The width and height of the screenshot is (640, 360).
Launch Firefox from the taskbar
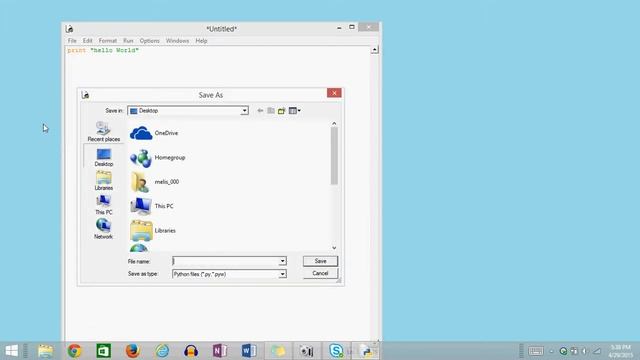132,351
